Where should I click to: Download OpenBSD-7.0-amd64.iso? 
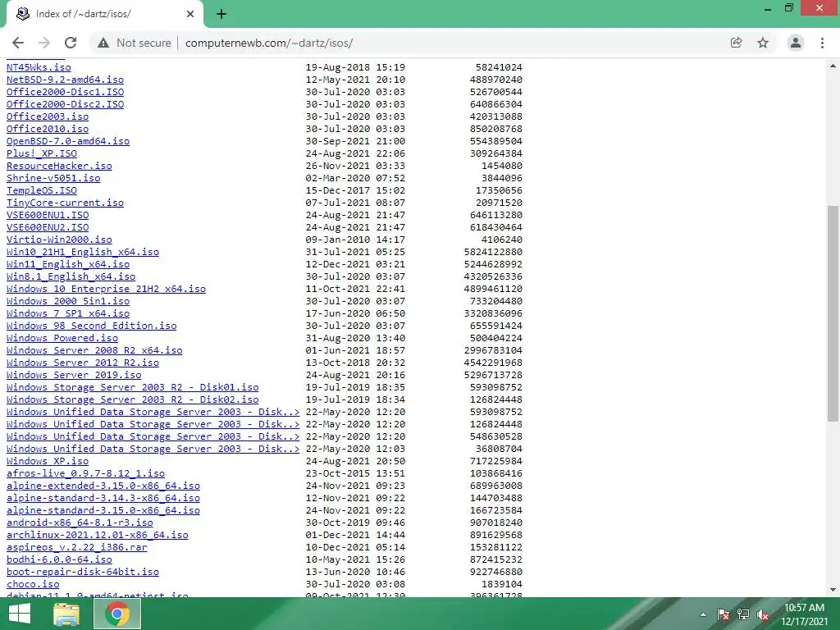coord(68,141)
